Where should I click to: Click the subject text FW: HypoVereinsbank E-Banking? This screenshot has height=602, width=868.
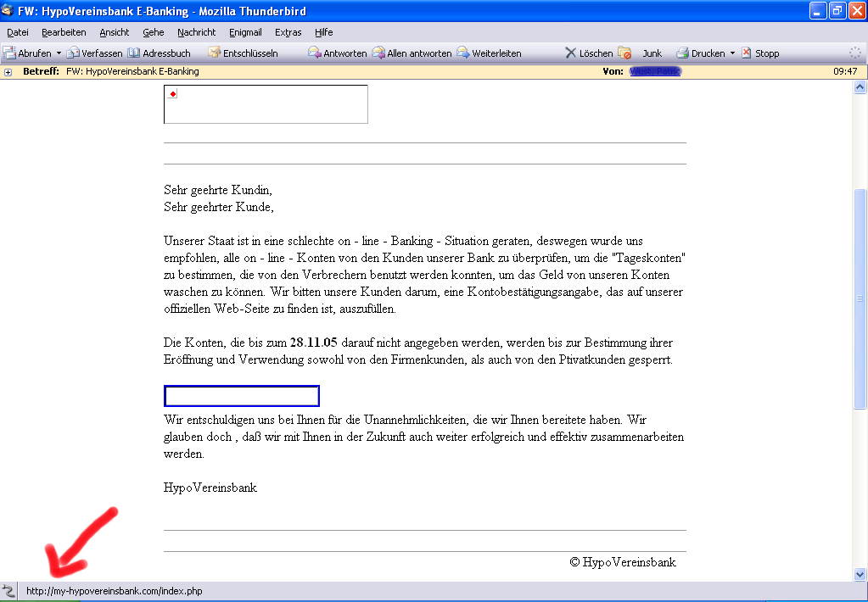pyautogui.click(x=133, y=71)
